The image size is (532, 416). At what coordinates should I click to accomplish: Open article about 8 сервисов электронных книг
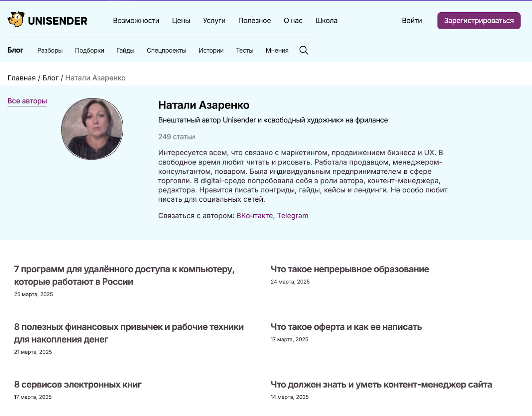78,385
